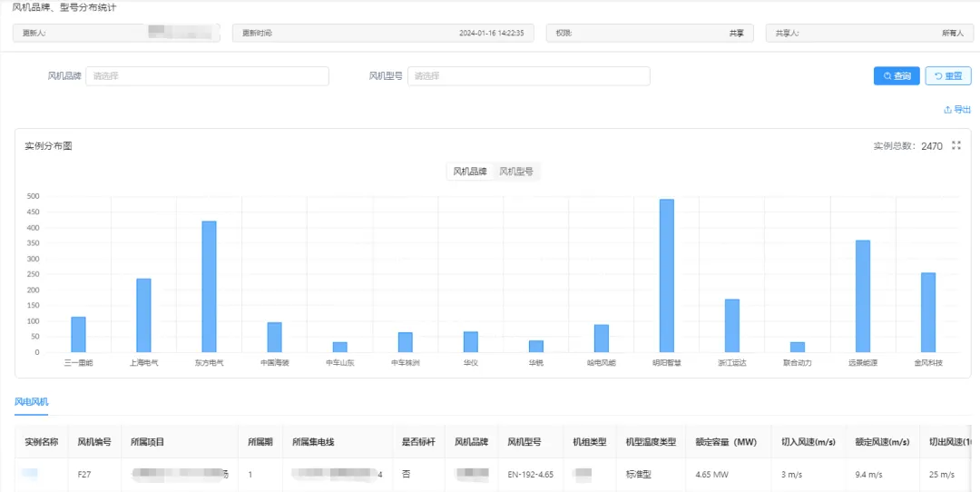Open the 风机型号 select dropdown

pyautogui.click(x=529, y=76)
